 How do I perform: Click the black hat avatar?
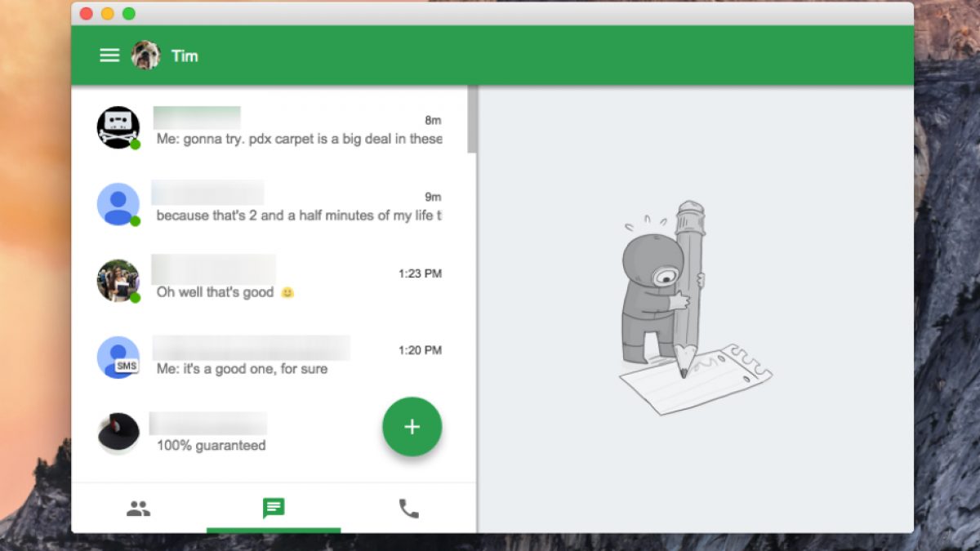coord(118,433)
